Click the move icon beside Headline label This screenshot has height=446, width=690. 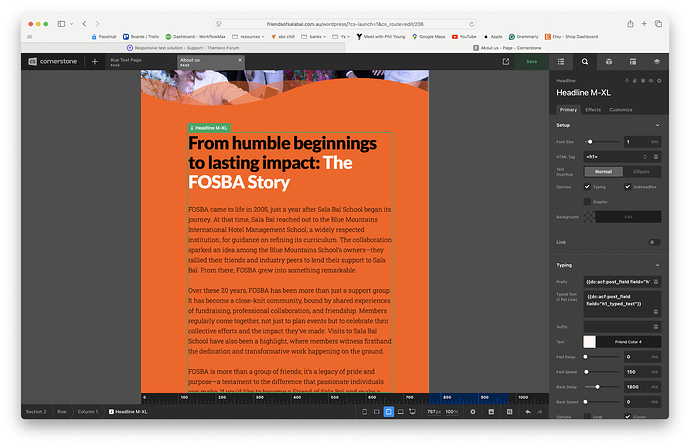(627, 80)
